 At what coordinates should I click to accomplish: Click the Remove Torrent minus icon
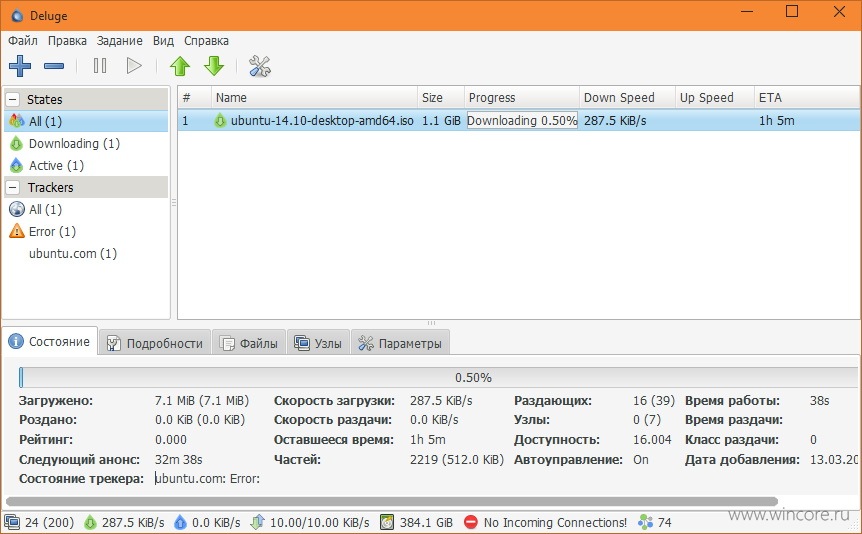tap(54, 67)
